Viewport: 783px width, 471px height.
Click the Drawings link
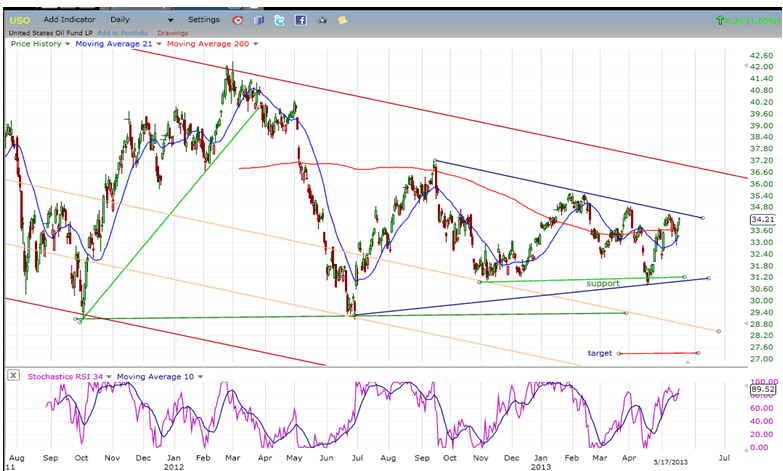[171, 33]
